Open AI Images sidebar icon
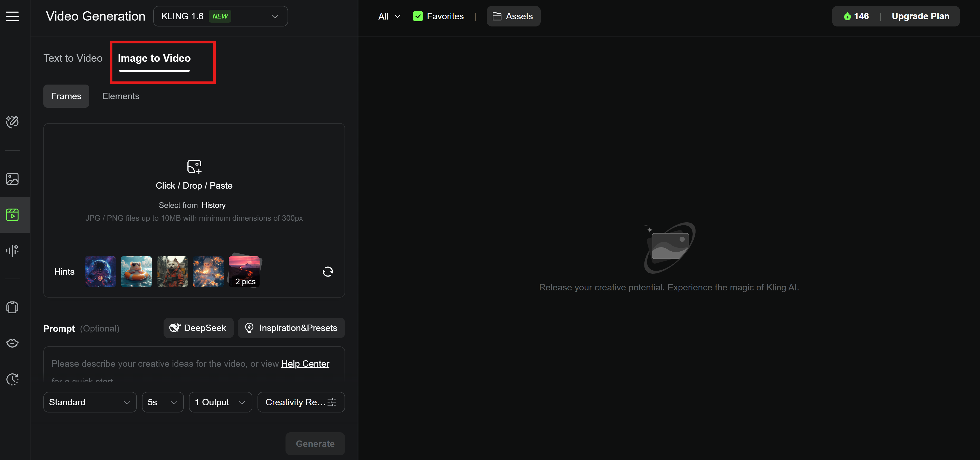The height and width of the screenshot is (460, 980). point(12,179)
